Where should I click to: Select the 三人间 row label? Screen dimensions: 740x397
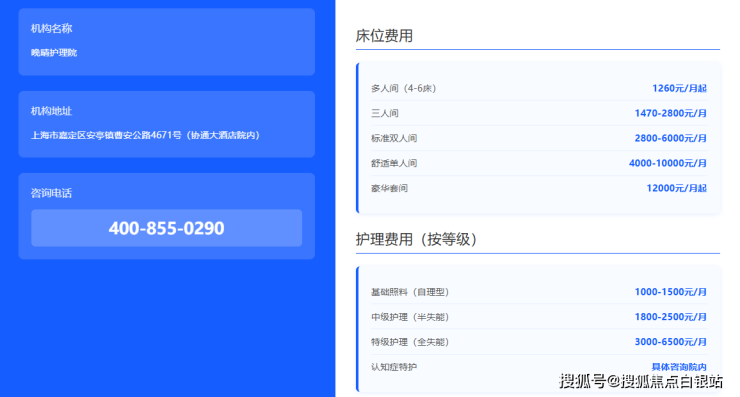[x=385, y=113]
